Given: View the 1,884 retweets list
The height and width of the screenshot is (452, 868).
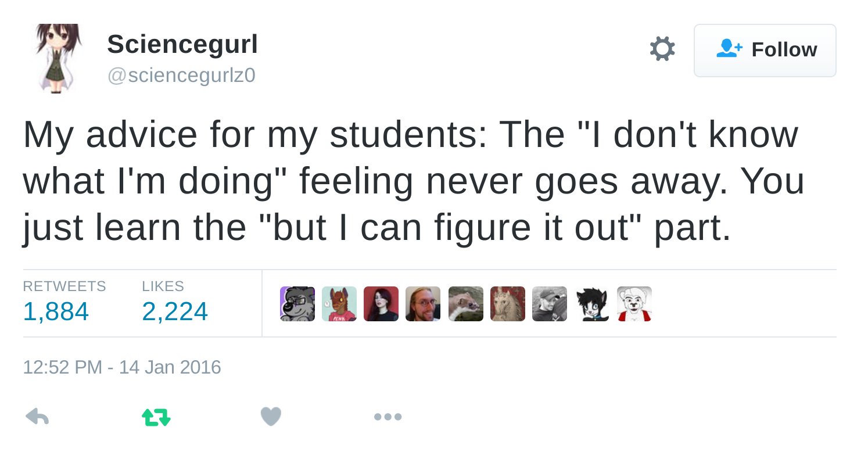Looking at the screenshot, I should (x=56, y=311).
